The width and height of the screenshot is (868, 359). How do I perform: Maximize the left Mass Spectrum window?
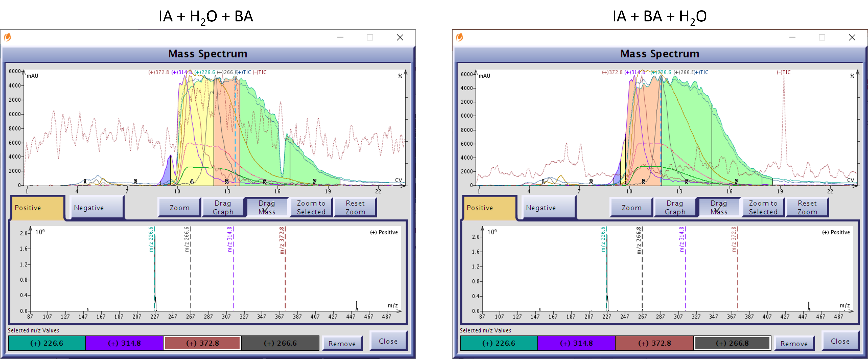[x=370, y=37]
